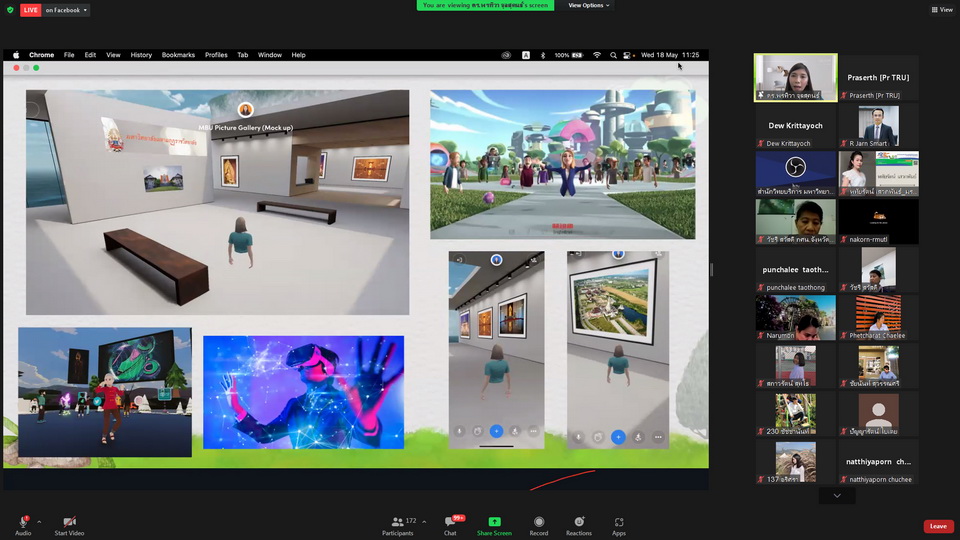Open Control Center icon in menu bar

point(628,55)
